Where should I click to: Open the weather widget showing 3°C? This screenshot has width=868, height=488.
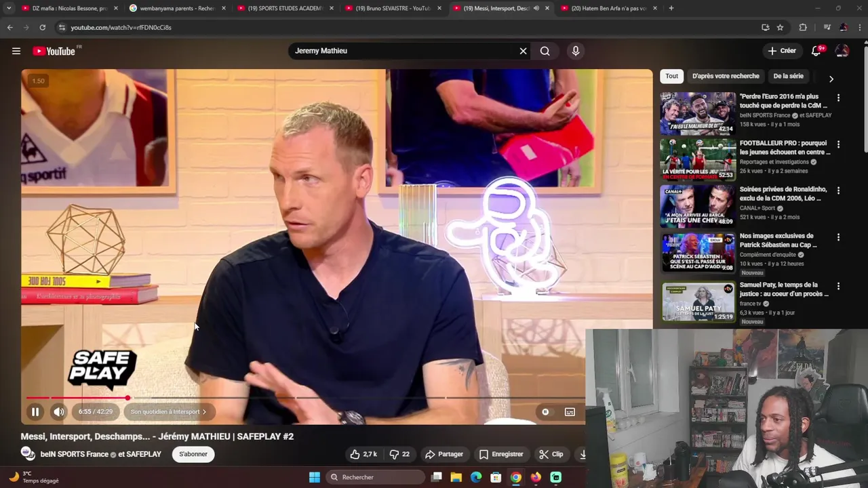point(34,477)
